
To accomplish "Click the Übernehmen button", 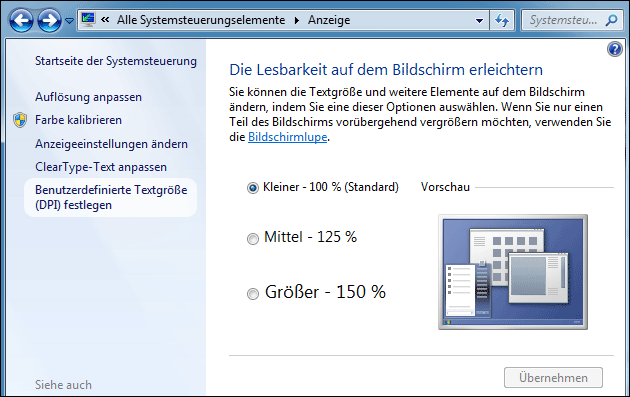I will (x=553, y=378).
